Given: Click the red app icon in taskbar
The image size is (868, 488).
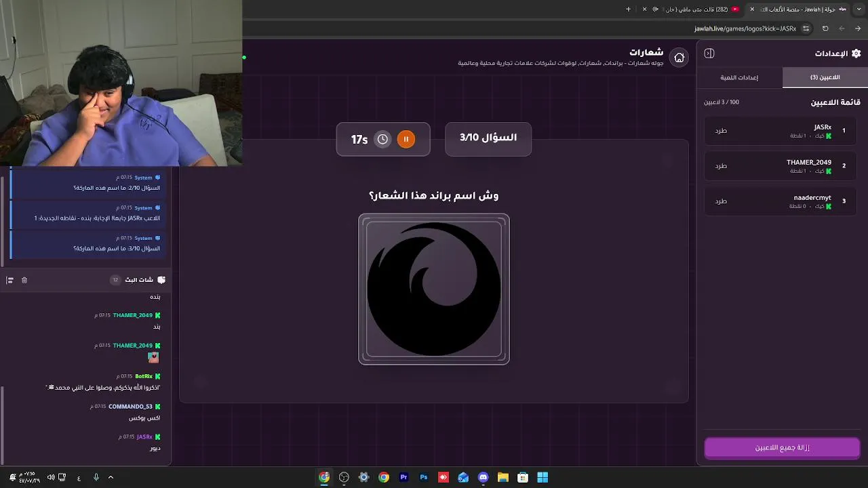Looking at the screenshot, I should click(x=443, y=477).
